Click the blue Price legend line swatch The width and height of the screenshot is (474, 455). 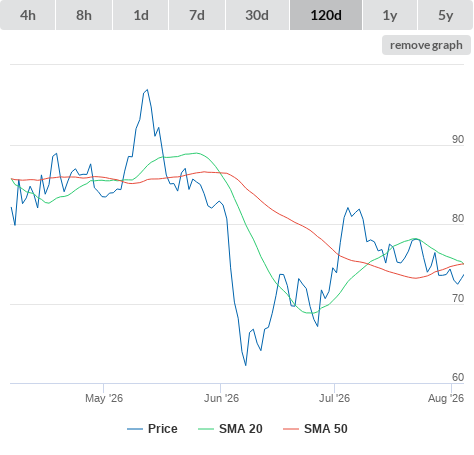135,429
